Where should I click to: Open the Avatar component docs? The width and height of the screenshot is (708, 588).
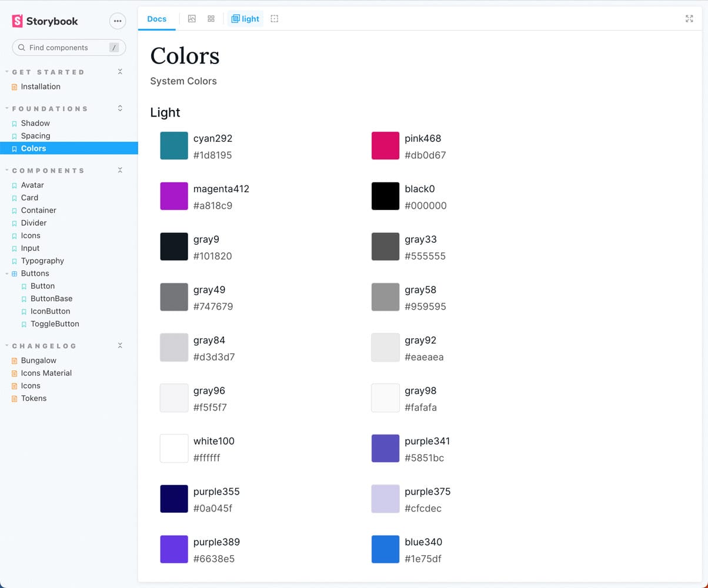coord(32,185)
